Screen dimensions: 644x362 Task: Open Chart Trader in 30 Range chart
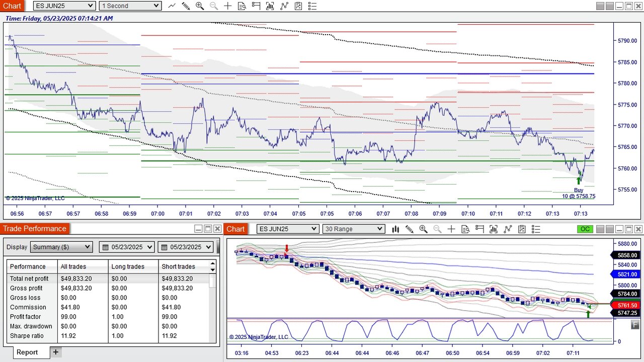point(479,229)
